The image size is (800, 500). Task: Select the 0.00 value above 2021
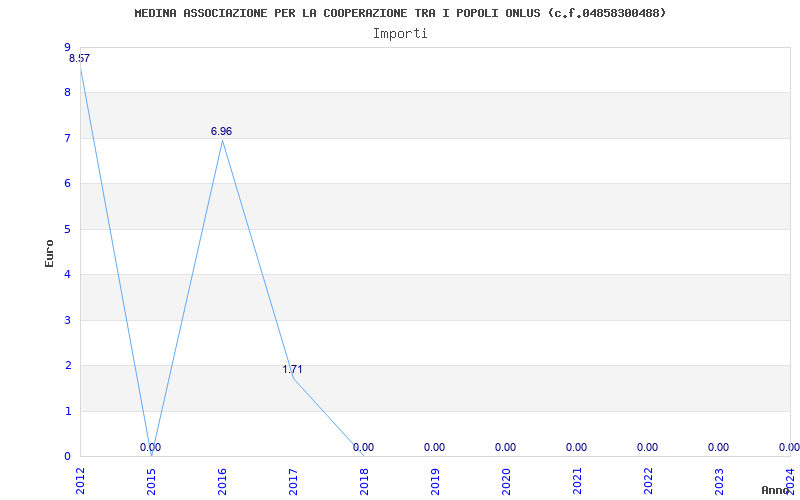(577, 447)
